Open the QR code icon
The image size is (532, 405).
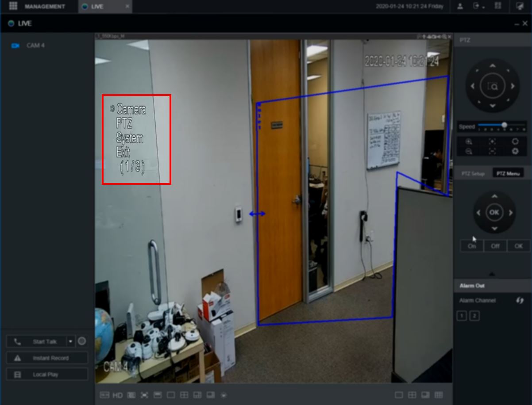click(498, 6)
